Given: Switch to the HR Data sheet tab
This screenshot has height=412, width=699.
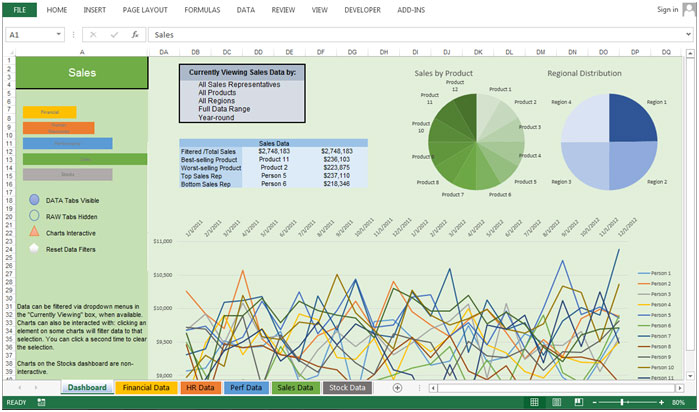Looking at the screenshot, I should click(x=200, y=387).
